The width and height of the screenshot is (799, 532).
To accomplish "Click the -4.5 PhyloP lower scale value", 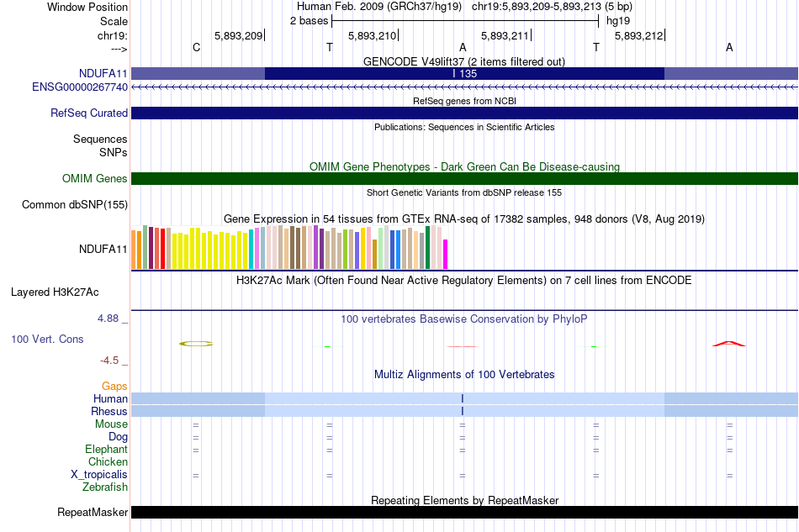I will click(x=109, y=361).
